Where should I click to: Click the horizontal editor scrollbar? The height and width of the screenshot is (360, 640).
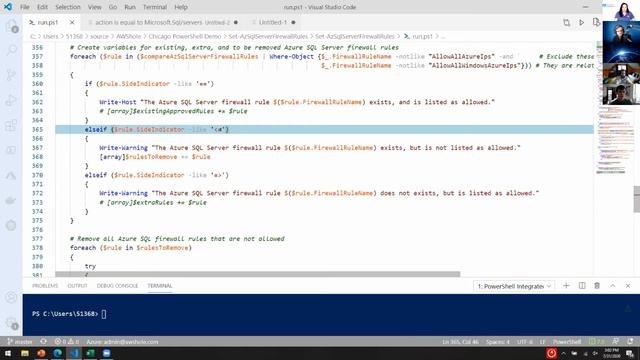coord(258,274)
